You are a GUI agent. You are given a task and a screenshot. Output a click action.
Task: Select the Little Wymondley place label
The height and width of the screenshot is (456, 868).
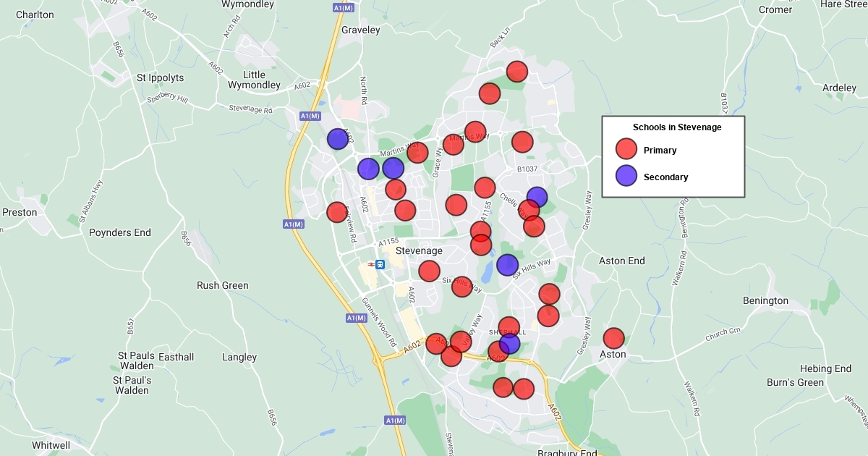coord(254,80)
